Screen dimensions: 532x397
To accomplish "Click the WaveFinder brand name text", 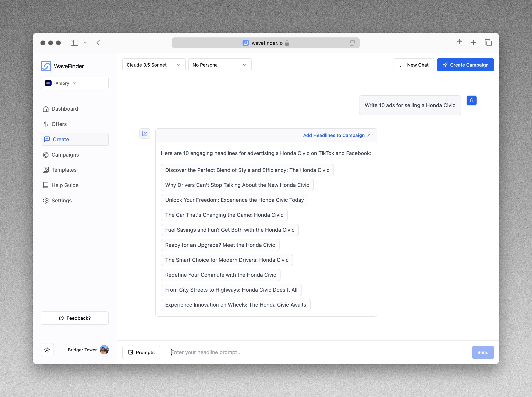I will tap(69, 66).
